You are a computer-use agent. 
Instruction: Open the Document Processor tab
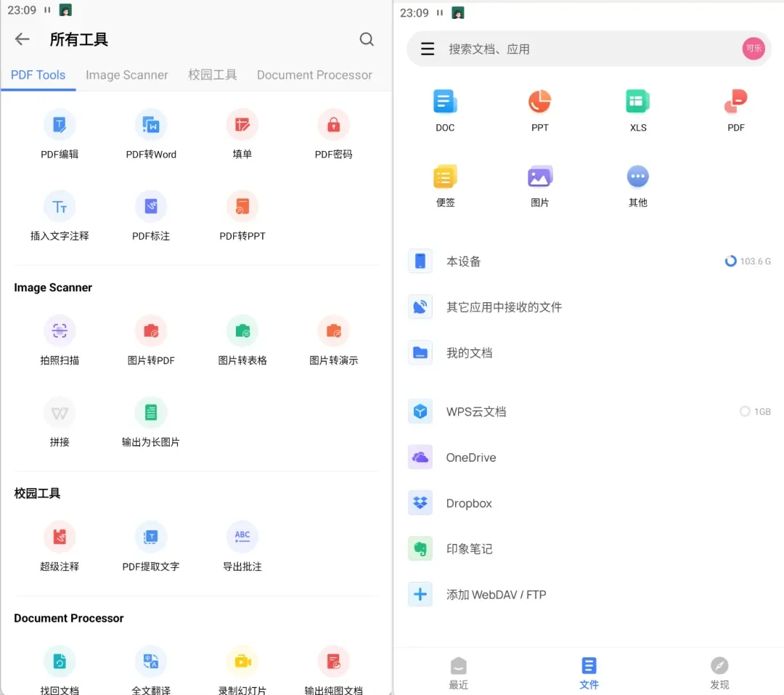point(314,75)
